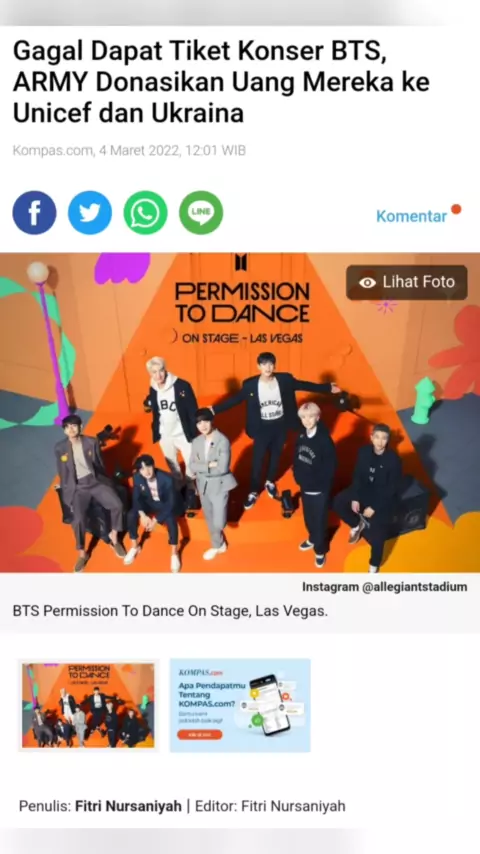Click the eye icon beside Lihat Foto
Viewport: 480px width, 854px height.
coord(368,282)
